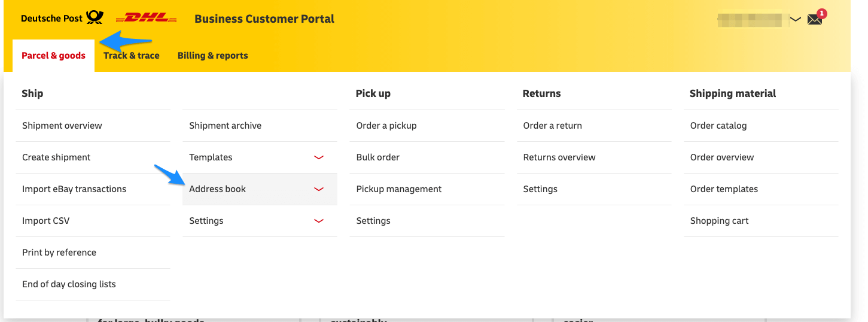Click the Ship section heading

coord(32,93)
